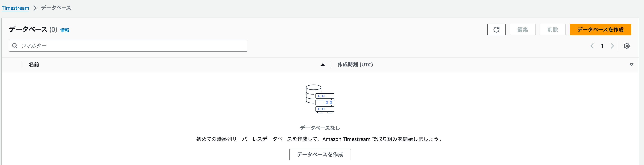Screen dimensions: 644x165
Task: Click the データベースなし heading text
Action: [320, 128]
